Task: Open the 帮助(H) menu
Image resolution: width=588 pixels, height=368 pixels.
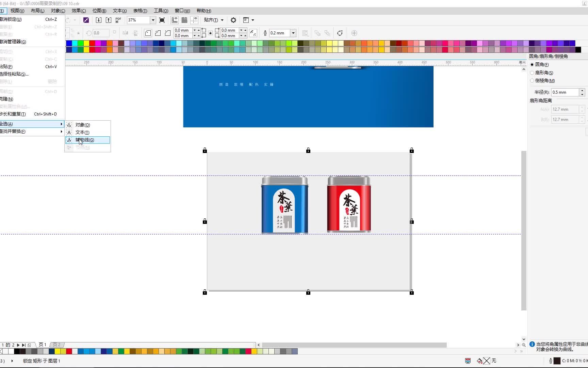Action: (x=204, y=11)
